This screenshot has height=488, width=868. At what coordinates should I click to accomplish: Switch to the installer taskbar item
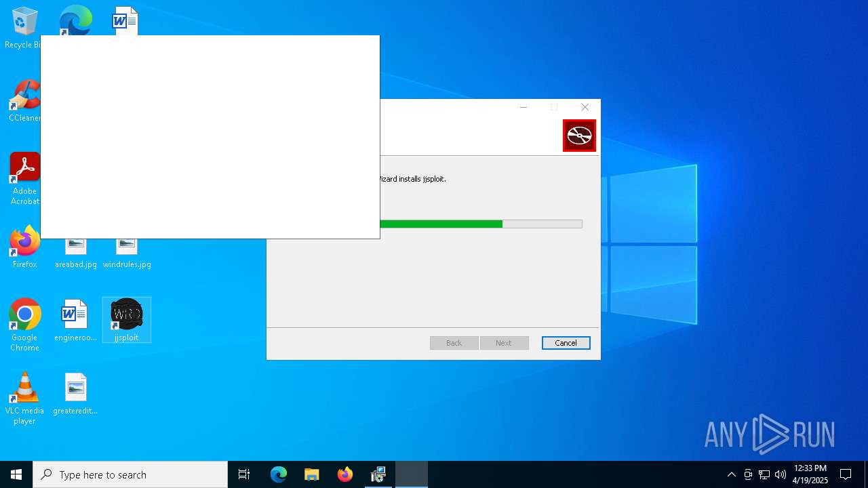coord(378,474)
